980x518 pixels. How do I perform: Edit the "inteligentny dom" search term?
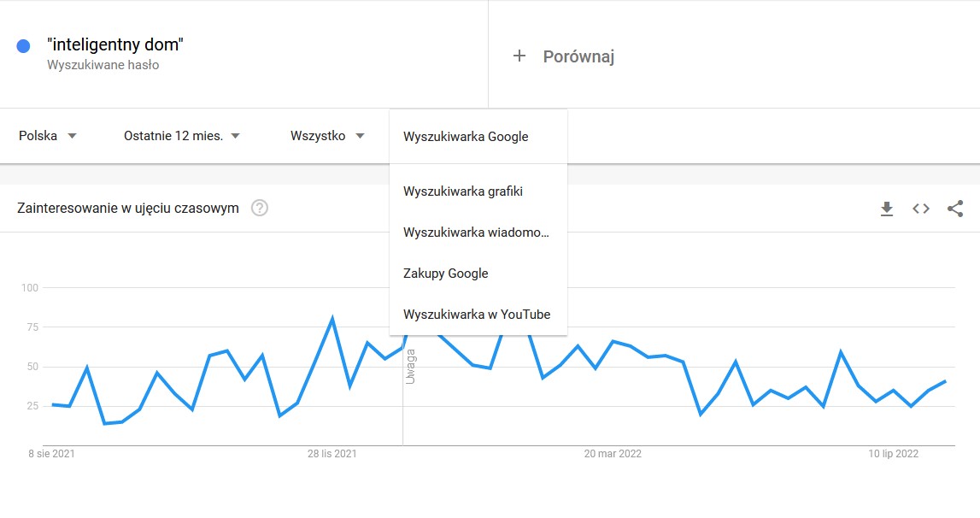115,45
